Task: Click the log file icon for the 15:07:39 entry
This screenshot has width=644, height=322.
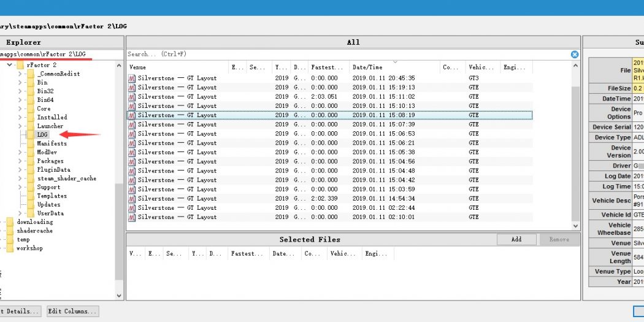Action: (131, 125)
